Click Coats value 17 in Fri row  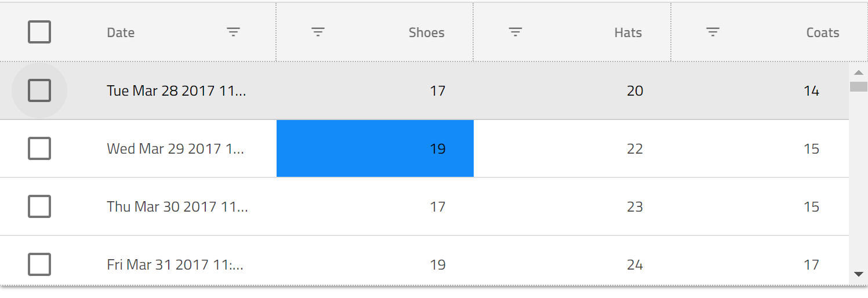point(811,265)
